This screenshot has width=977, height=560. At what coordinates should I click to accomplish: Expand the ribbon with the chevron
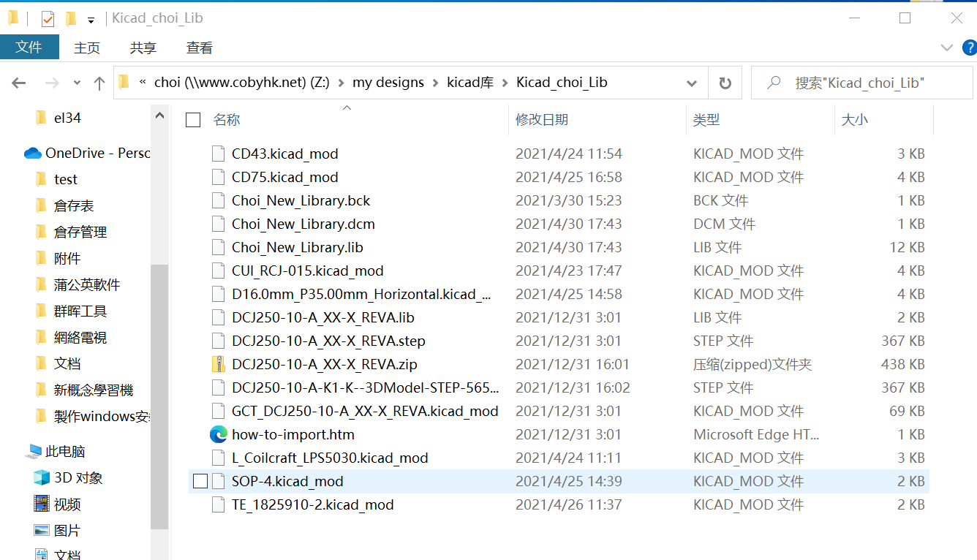(946, 48)
